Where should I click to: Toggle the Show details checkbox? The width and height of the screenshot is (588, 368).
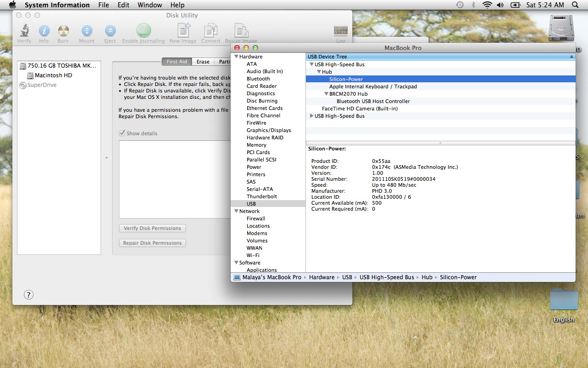point(122,133)
